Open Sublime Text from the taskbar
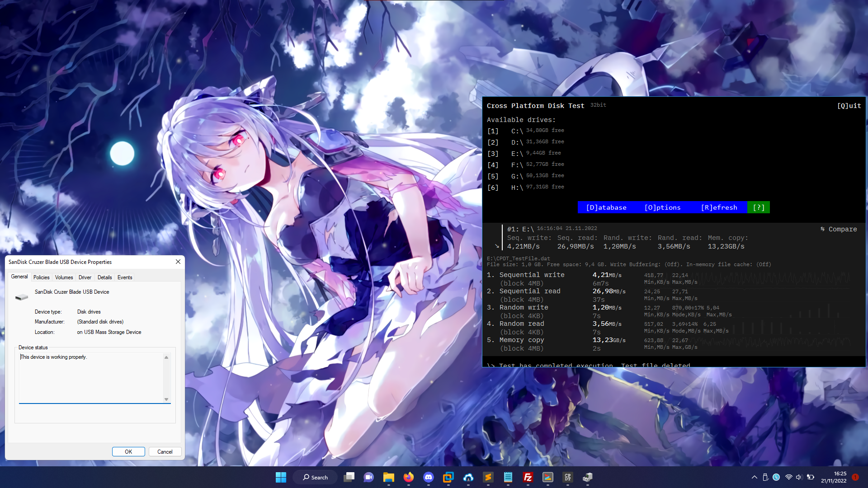Screen dimensions: 868x488 pyautogui.click(x=488, y=477)
